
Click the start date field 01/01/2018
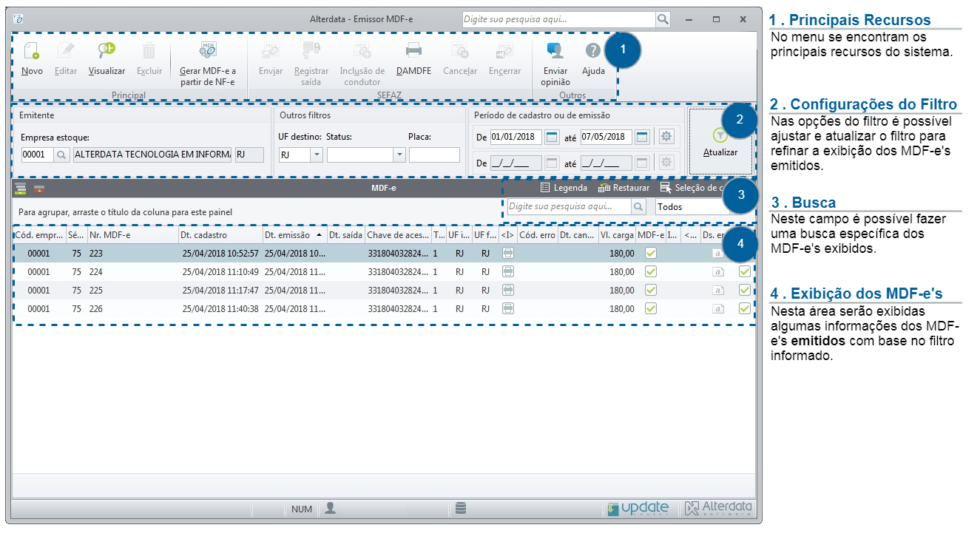click(516, 137)
